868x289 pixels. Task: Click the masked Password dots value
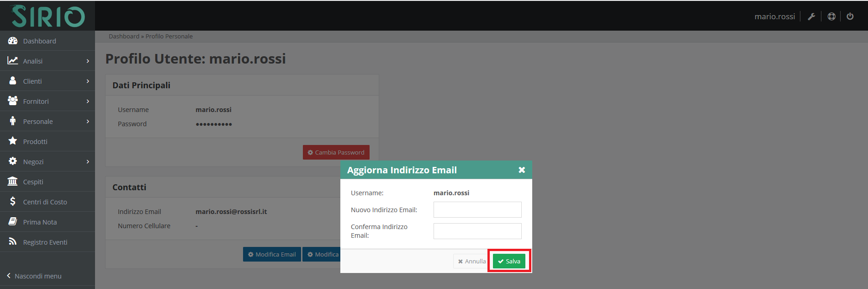(214, 124)
